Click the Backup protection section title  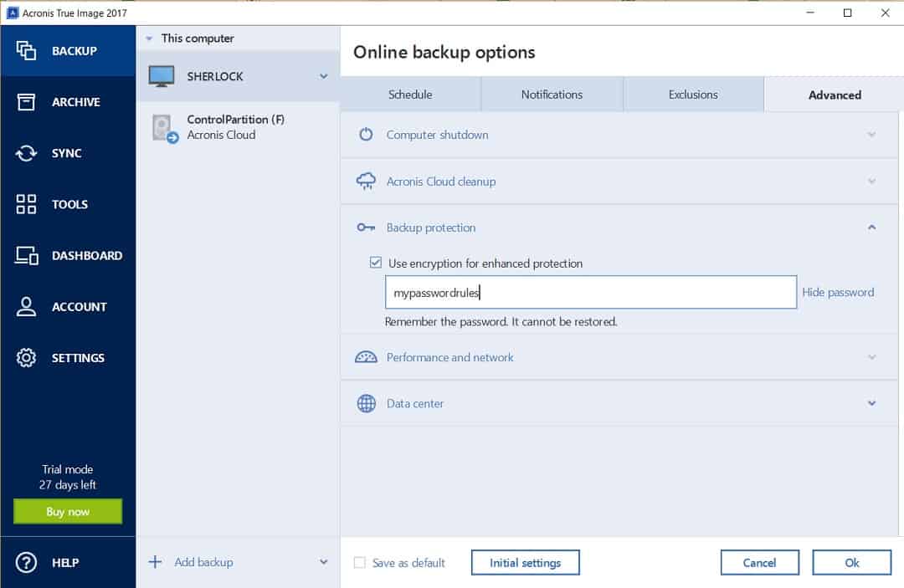[431, 228]
